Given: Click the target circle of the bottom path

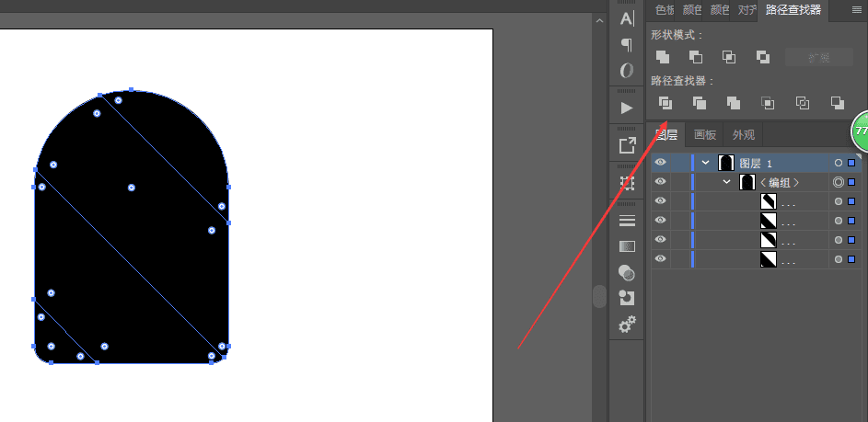Looking at the screenshot, I should [839, 259].
